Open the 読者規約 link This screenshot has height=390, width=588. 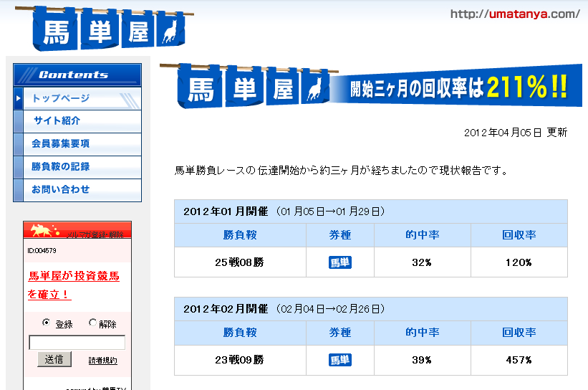pyautogui.click(x=102, y=361)
